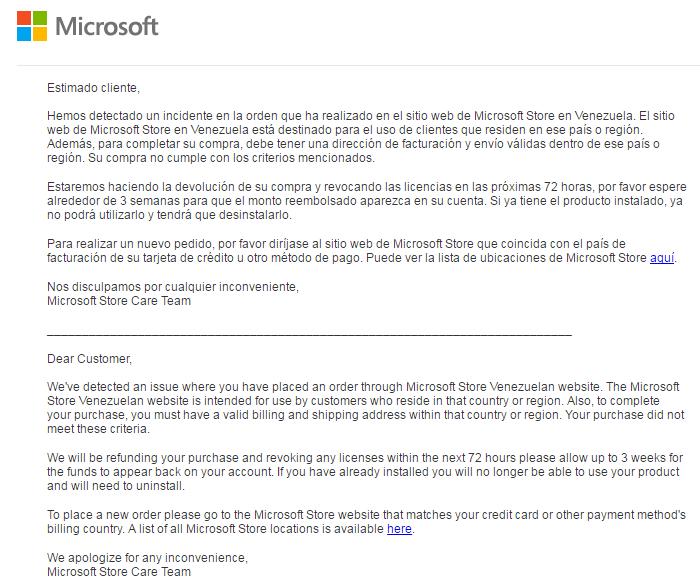Click the red square in Microsoft logo
This screenshot has height=586, width=700.
(x=24, y=18)
